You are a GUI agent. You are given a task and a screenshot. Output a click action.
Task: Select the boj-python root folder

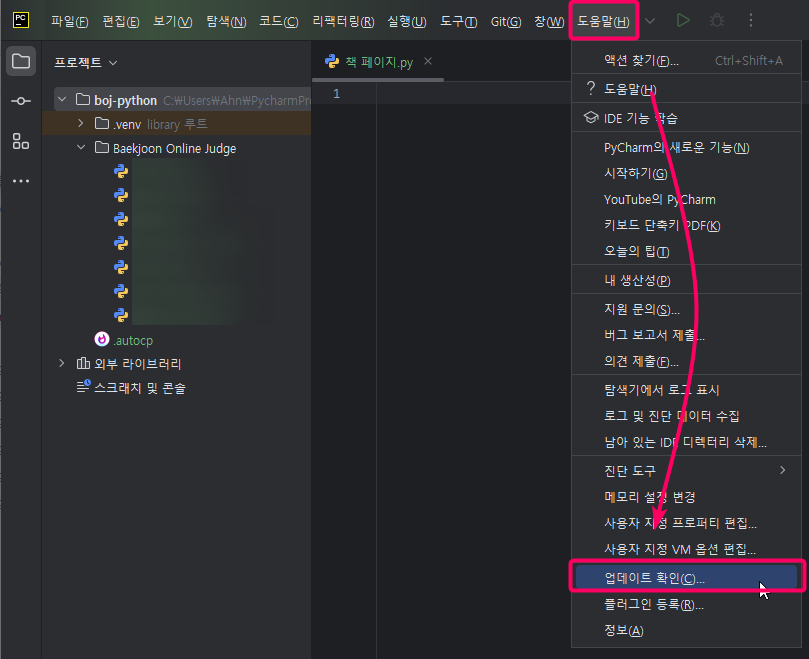pos(182,100)
